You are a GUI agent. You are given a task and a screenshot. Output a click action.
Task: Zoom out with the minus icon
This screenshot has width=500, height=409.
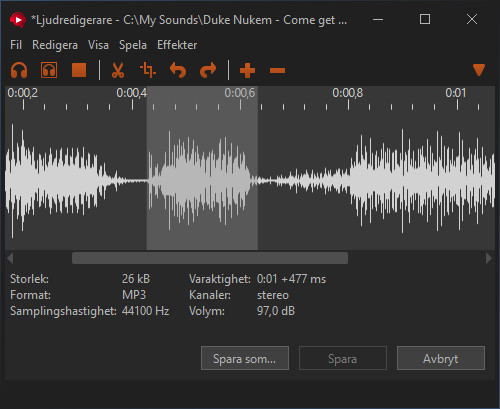pyautogui.click(x=277, y=70)
